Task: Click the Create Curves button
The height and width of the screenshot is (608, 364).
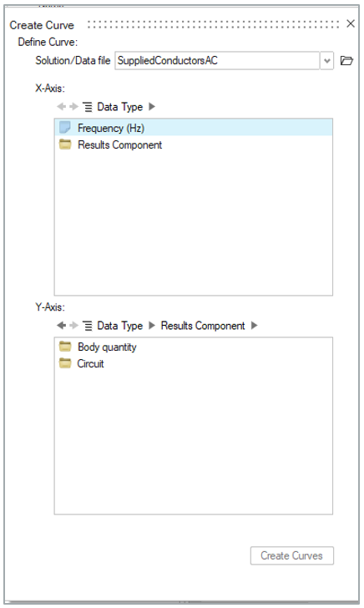Action: point(292,555)
